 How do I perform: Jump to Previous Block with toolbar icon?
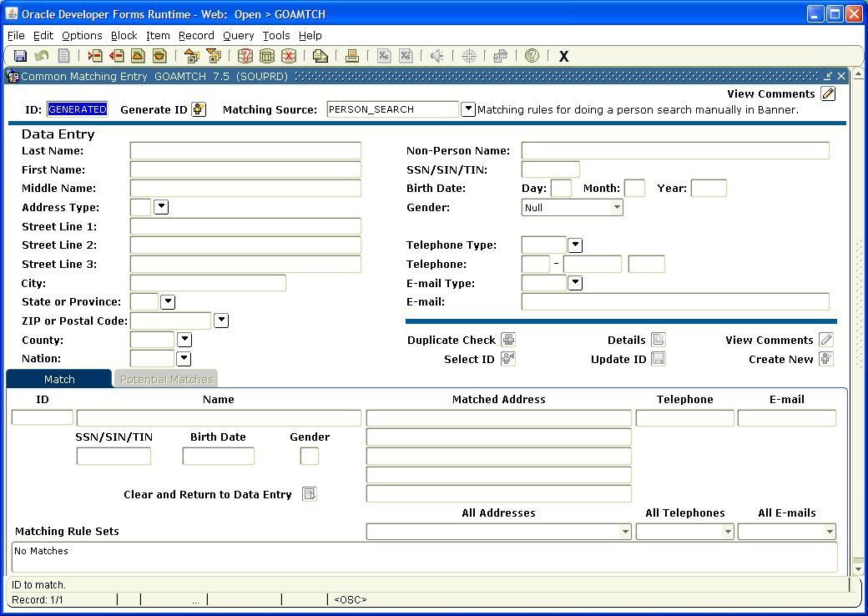pyautogui.click(x=191, y=56)
